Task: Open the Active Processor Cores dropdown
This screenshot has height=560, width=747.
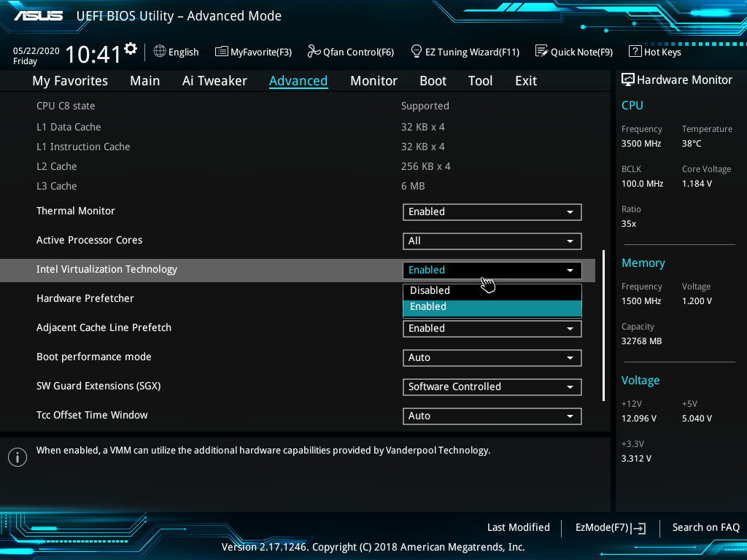Action: pos(492,241)
